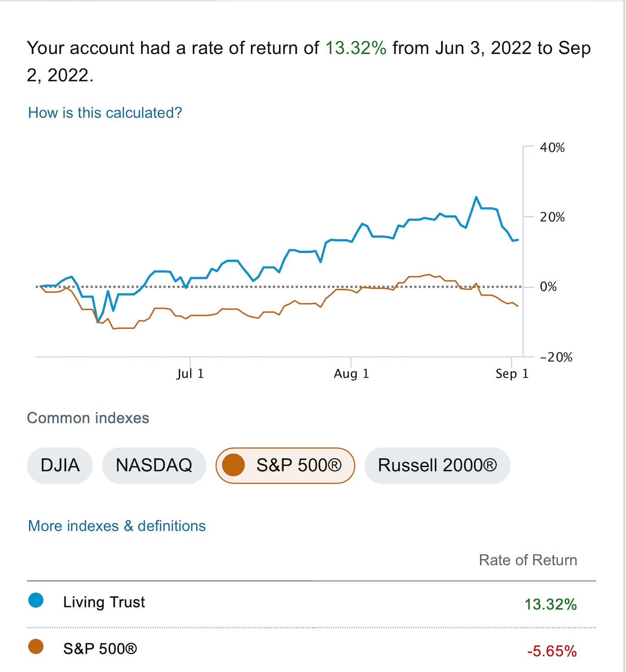The image size is (626, 672).
Task: Click the Sep 1 date marker on the chart axis
Action: coord(512,374)
